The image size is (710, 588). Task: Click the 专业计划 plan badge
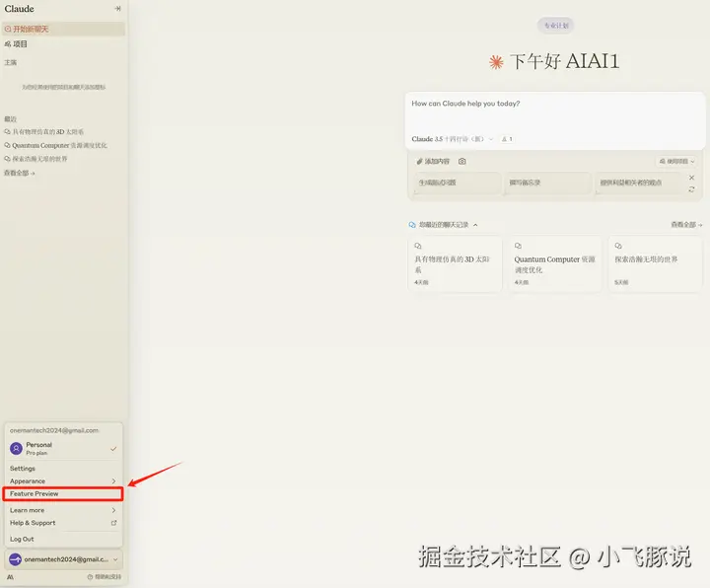[555, 26]
